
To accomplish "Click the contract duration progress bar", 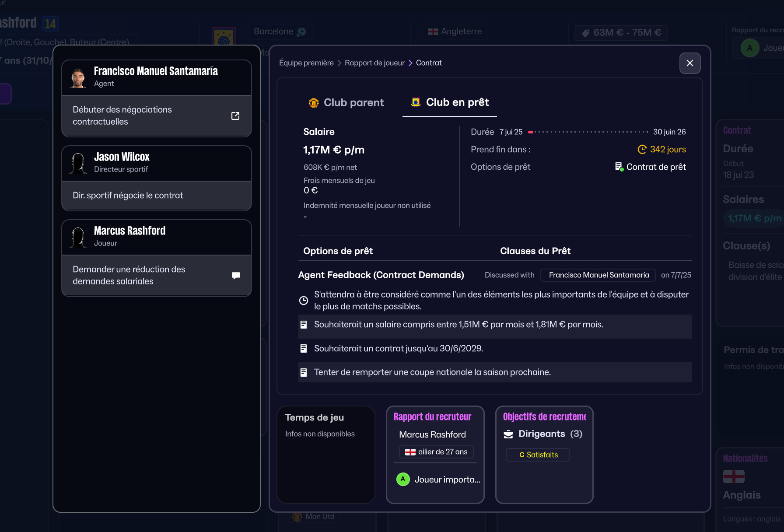I will (588, 132).
